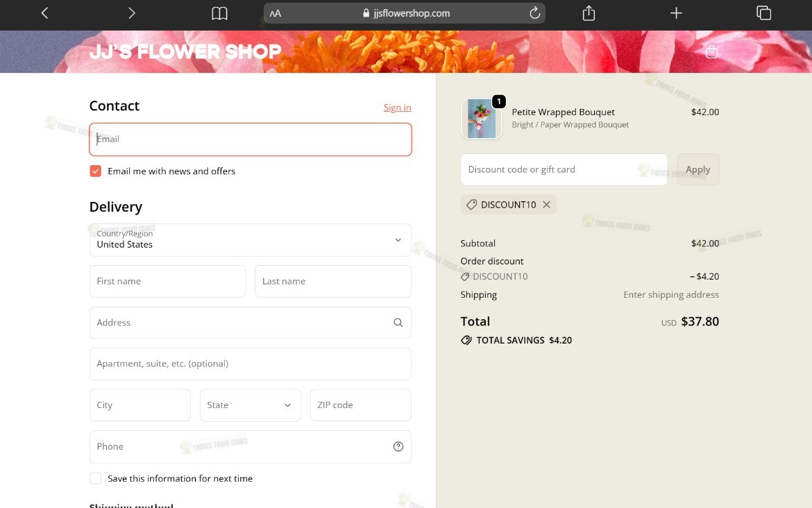This screenshot has height=508, width=812.
Task: Click the Phone help question mark icon
Action: click(398, 446)
